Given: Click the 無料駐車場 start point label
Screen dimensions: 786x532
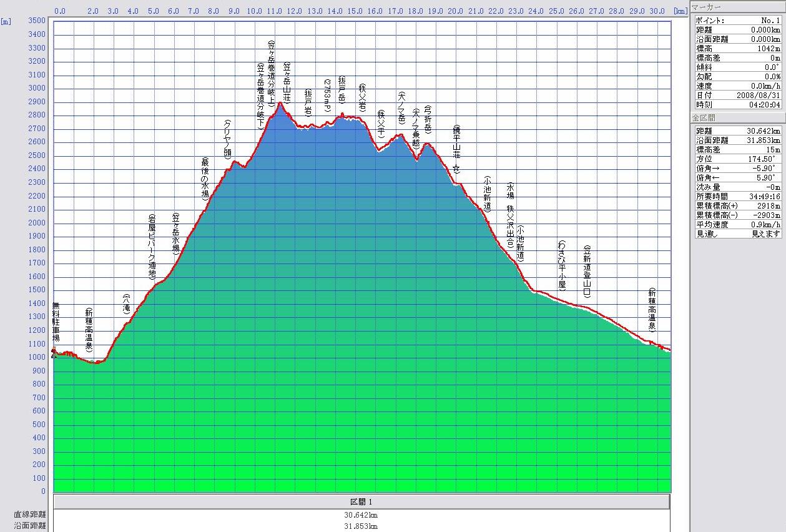Looking at the screenshot, I should 56,322.
